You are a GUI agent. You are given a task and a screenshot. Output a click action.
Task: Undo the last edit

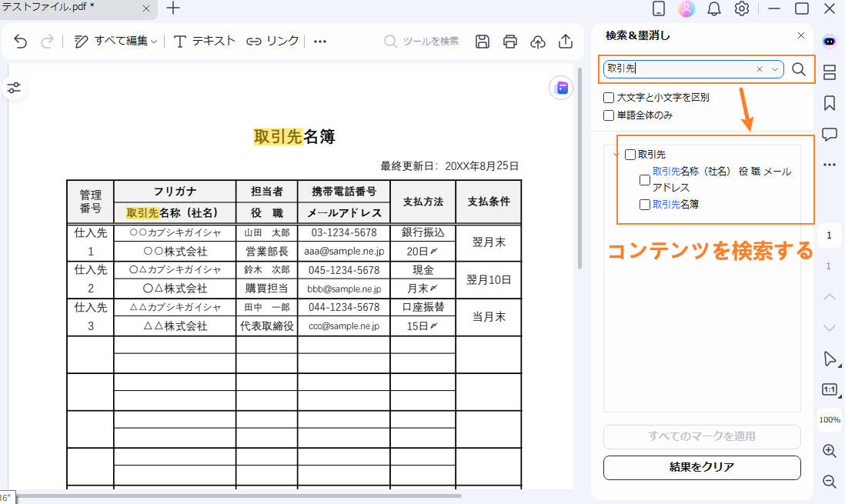tap(20, 42)
